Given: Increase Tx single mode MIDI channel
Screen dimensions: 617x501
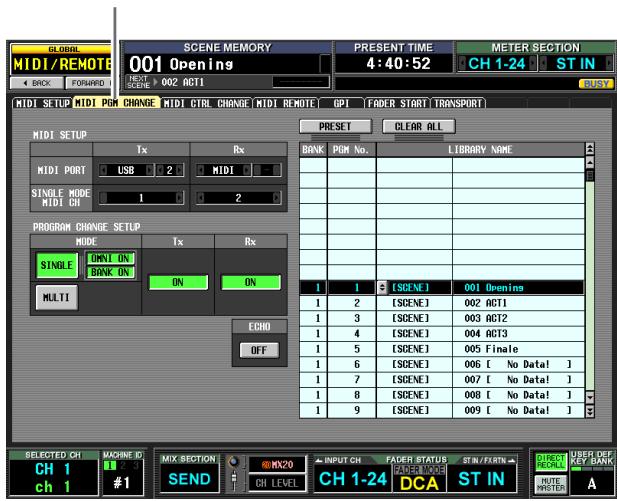Looking at the screenshot, I should pyautogui.click(x=179, y=198).
